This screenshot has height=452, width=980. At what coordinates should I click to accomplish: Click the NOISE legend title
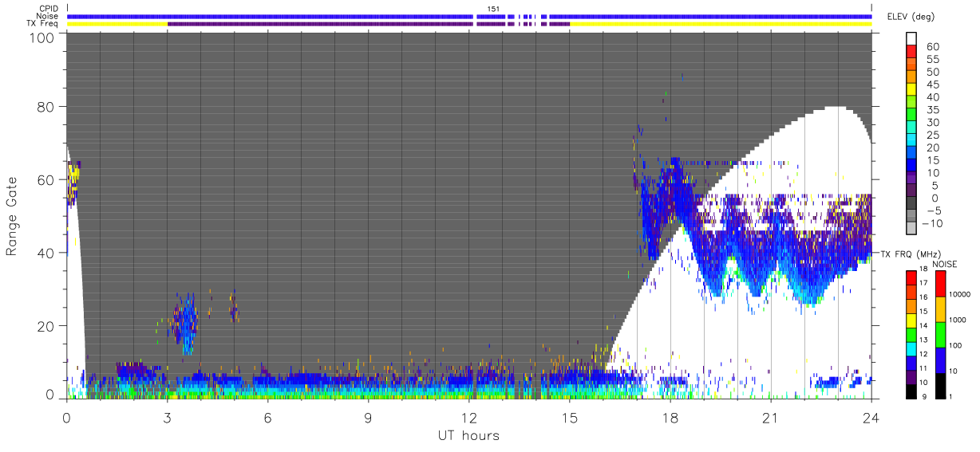pyautogui.click(x=946, y=264)
